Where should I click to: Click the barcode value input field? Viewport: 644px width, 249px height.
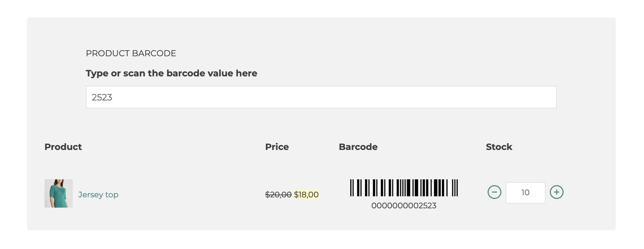(321, 97)
